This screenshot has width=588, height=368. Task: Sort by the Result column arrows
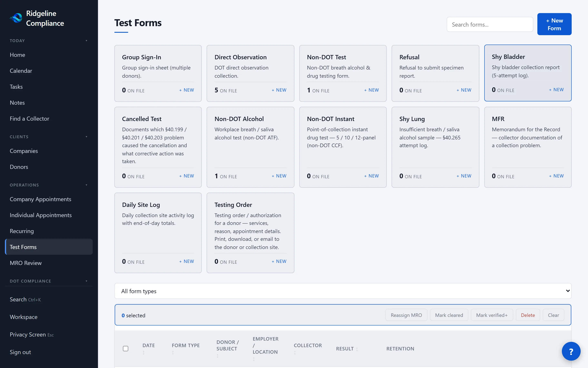[x=357, y=349]
